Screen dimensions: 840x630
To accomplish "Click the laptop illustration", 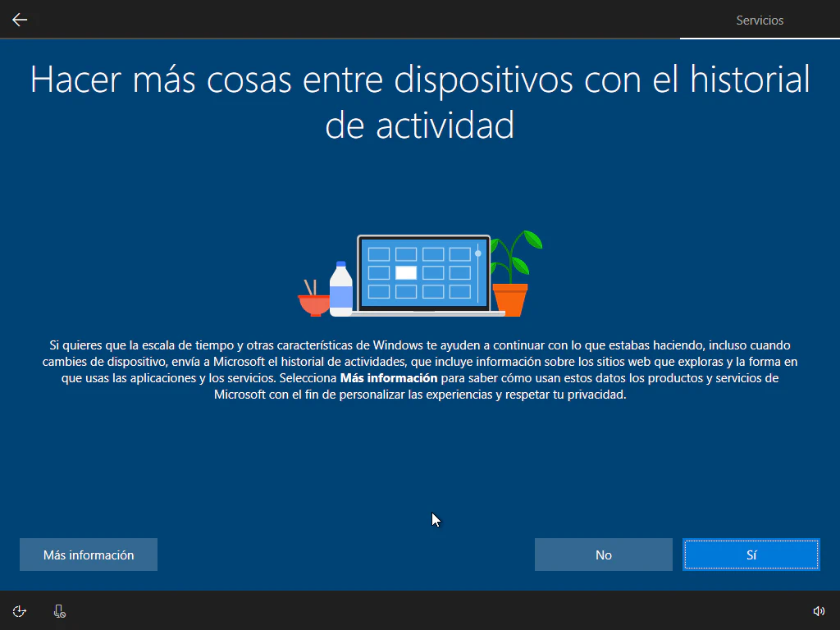I will coord(425,276).
